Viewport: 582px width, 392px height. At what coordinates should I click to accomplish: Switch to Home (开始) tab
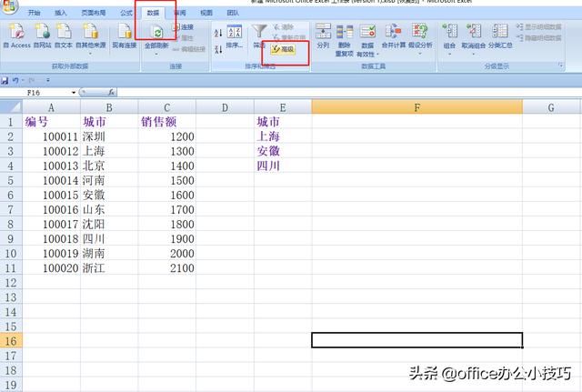[34, 13]
